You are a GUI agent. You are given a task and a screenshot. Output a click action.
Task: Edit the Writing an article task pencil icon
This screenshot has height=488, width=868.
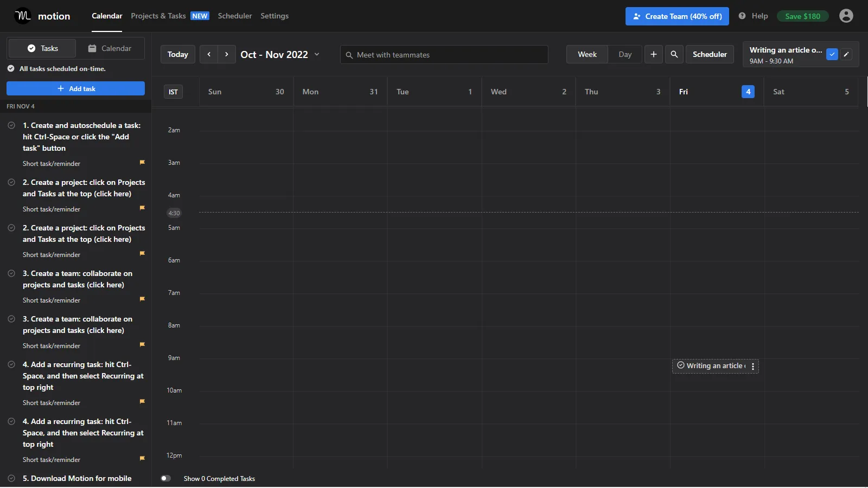pos(846,54)
